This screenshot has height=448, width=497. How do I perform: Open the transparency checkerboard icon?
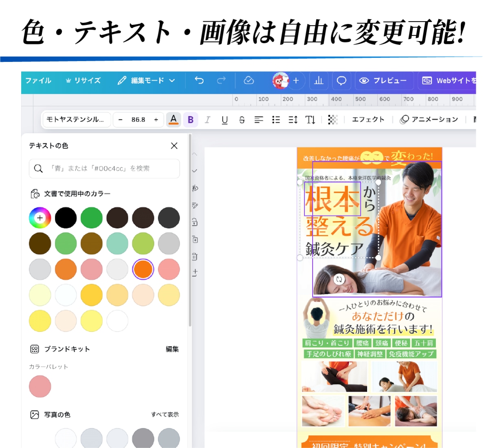pyautogui.click(x=333, y=119)
